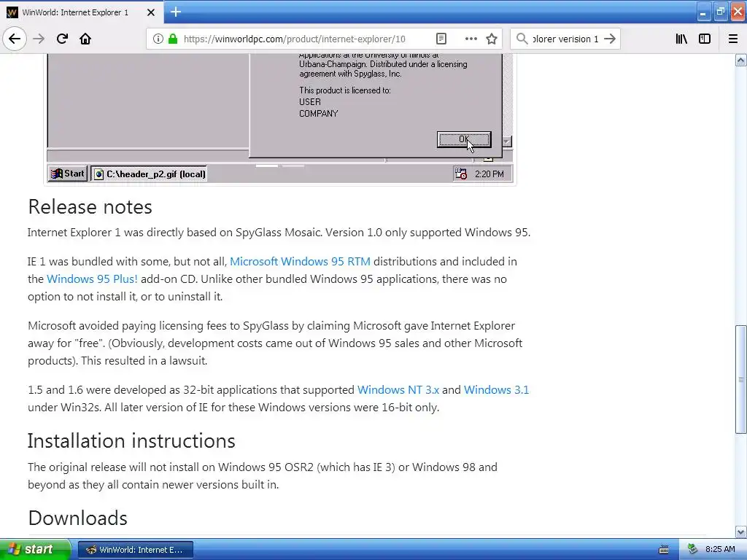This screenshot has width=747, height=560.
Task: Click the forward navigation arrow
Action: point(39,39)
